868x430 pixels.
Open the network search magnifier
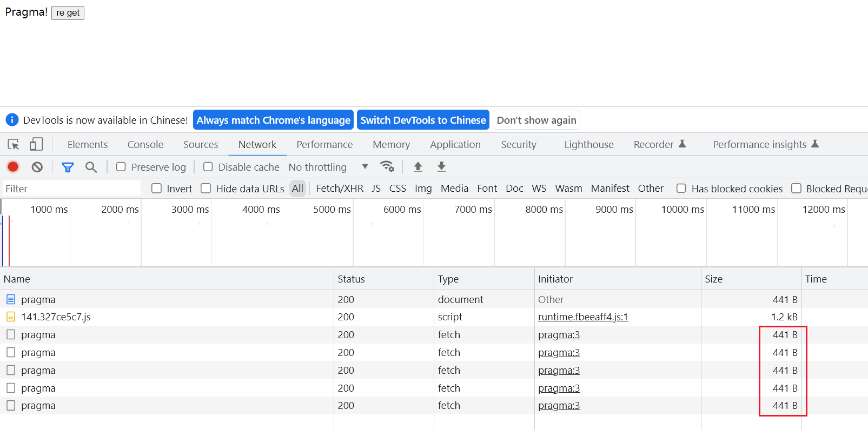coord(91,167)
